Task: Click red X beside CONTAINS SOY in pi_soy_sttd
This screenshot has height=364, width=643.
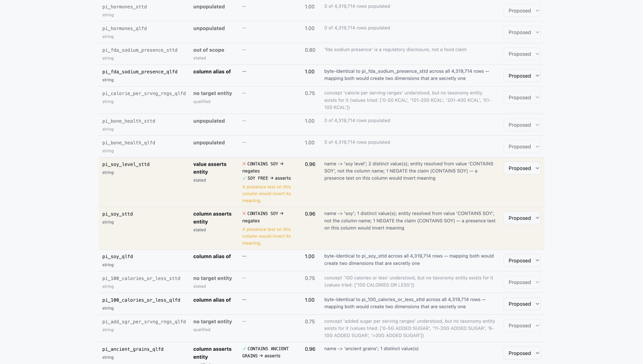Action: 244,214
